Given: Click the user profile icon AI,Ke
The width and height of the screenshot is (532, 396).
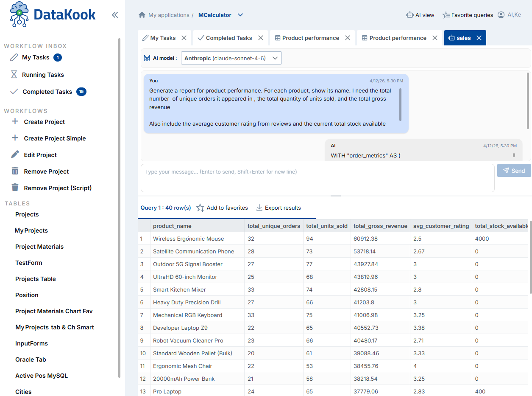Looking at the screenshot, I should (x=501, y=15).
